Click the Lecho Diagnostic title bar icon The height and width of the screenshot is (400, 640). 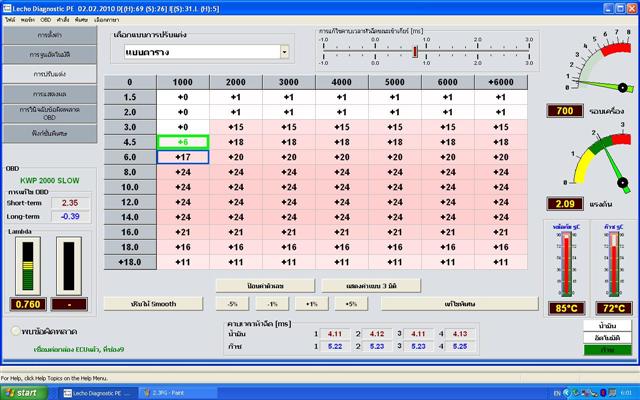(x=7, y=8)
